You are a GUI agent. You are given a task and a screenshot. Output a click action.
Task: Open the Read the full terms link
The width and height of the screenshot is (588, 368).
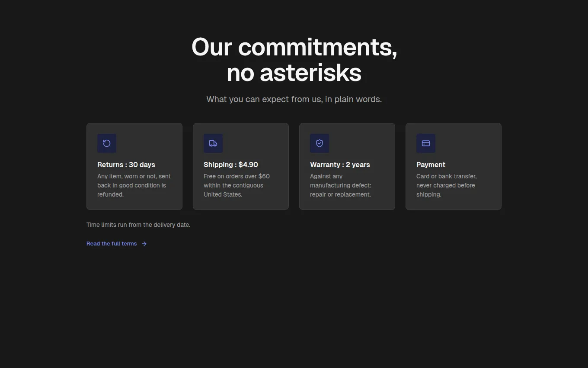(x=117, y=244)
